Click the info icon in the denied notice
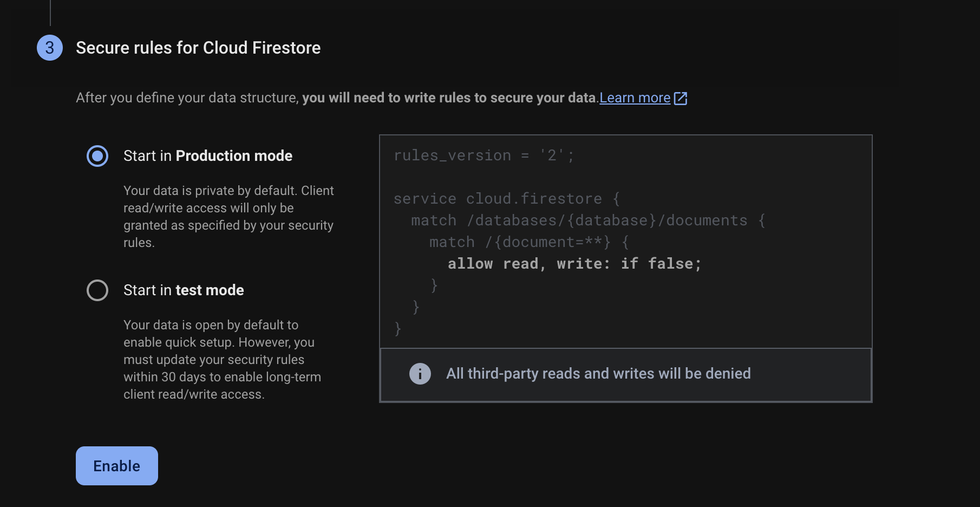Image resolution: width=980 pixels, height=507 pixels. tap(420, 374)
